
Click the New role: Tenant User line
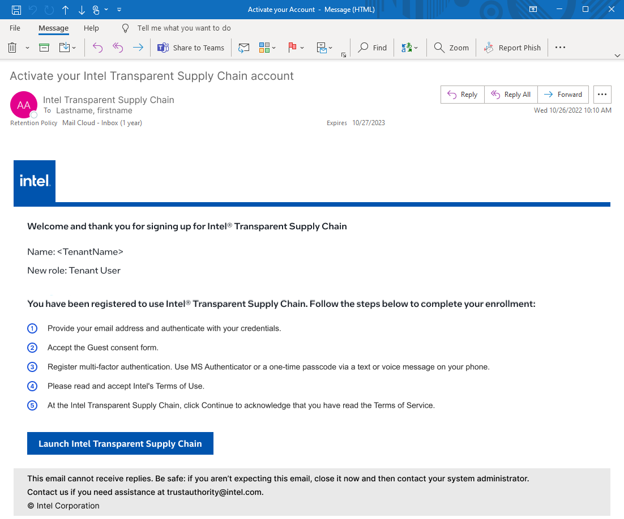[74, 271]
